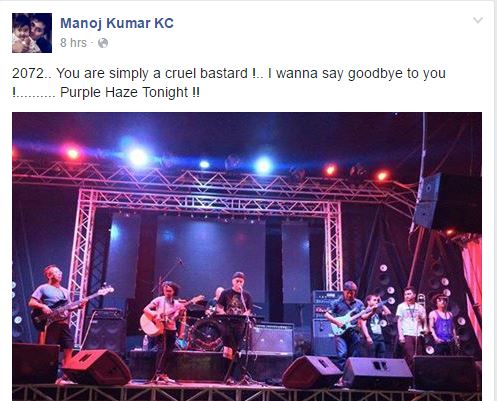Open the post via 8 hrs timestamp
Screen dimensions: 497x401
coord(73,43)
